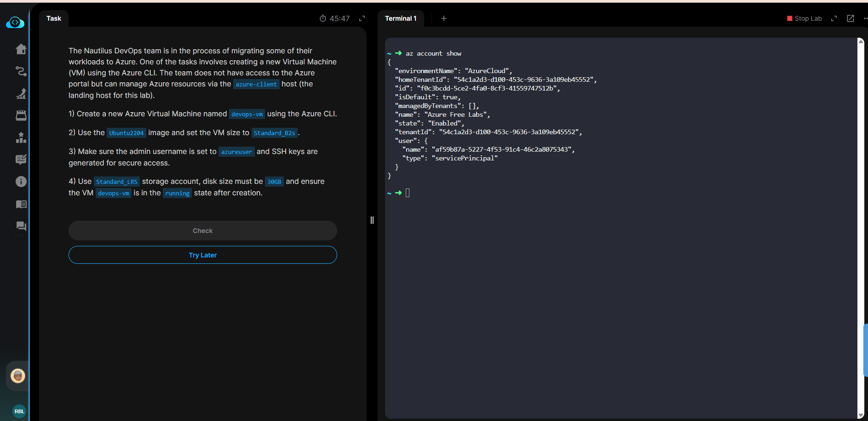Open the calendar icon in sidebar
868x421 pixels.
tap(21, 115)
